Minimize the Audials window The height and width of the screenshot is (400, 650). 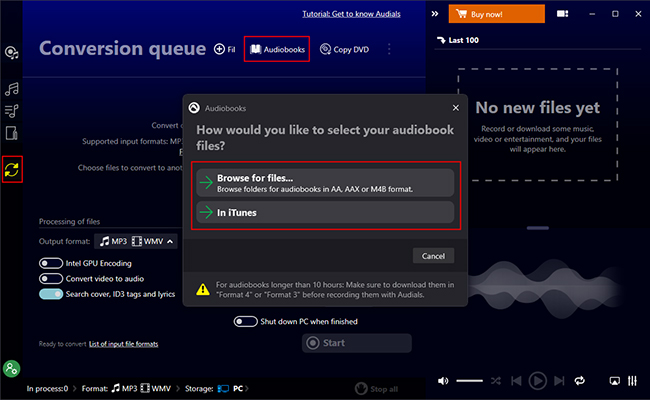coord(592,14)
